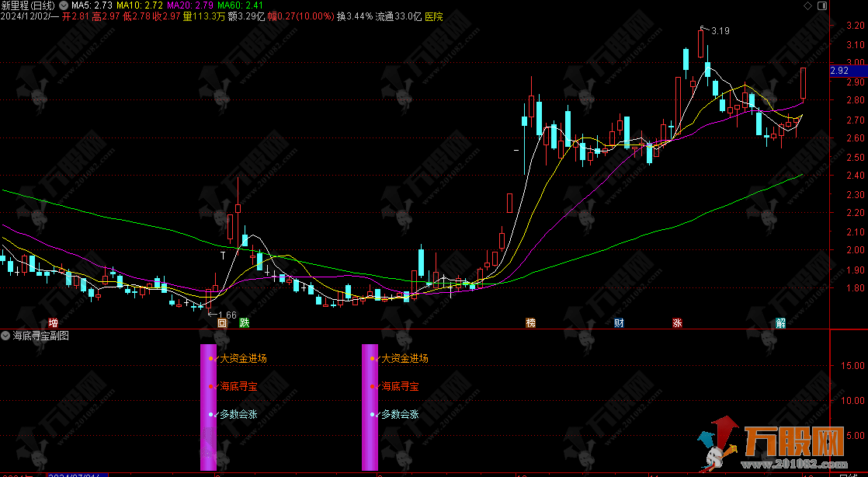This screenshot has width=868, height=477.
Task: Click the 15.00 level on sub-chart axis
Action: [852, 366]
